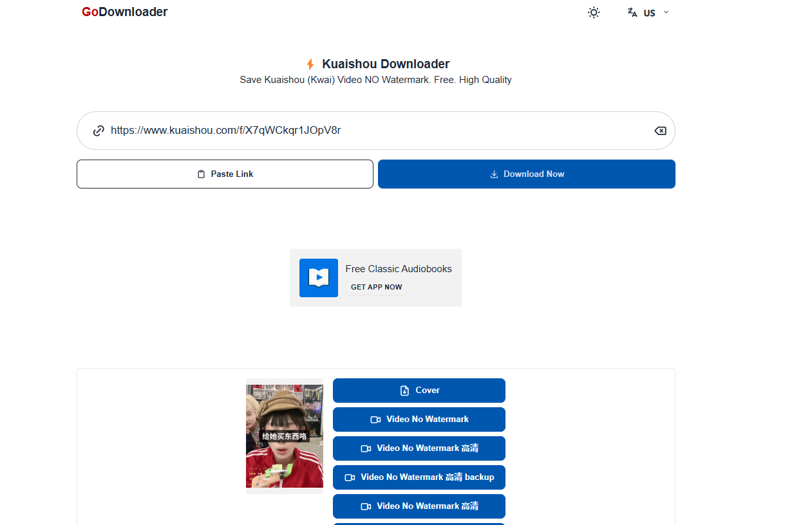Click the camera icon on Video No Watermark
The width and height of the screenshot is (812, 525).
[375, 419]
